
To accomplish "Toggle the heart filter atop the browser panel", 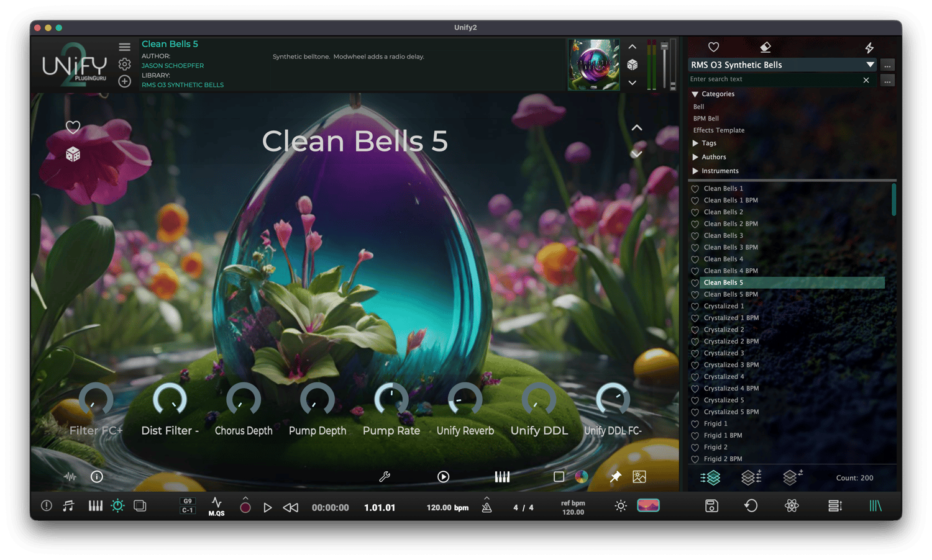I will tap(714, 47).
